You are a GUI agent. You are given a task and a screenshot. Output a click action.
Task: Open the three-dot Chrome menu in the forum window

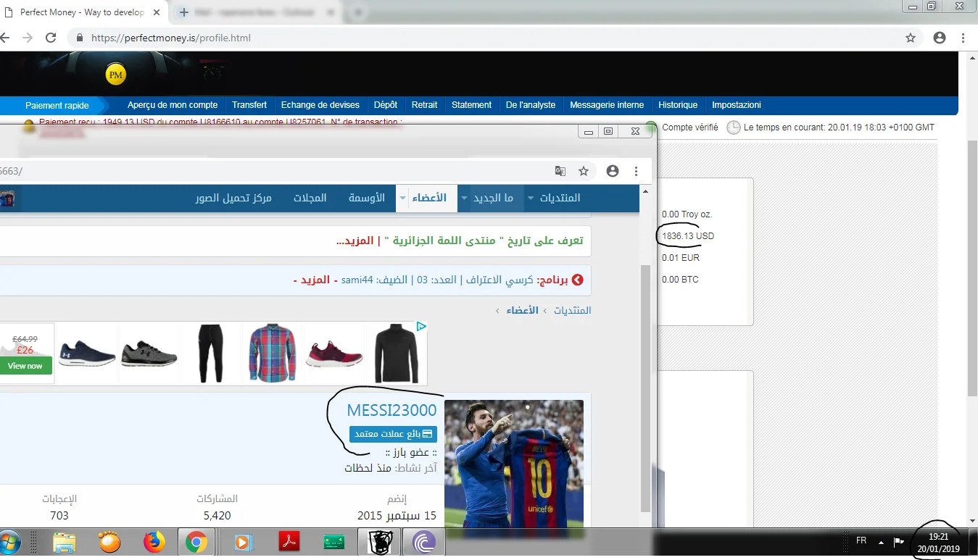click(636, 171)
